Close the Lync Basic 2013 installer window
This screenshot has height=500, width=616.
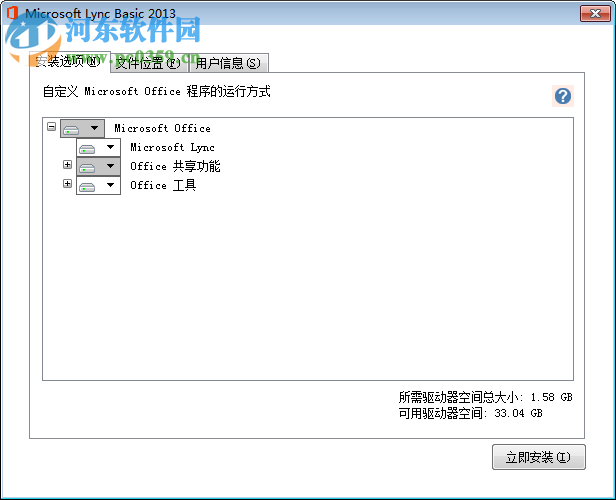point(595,14)
